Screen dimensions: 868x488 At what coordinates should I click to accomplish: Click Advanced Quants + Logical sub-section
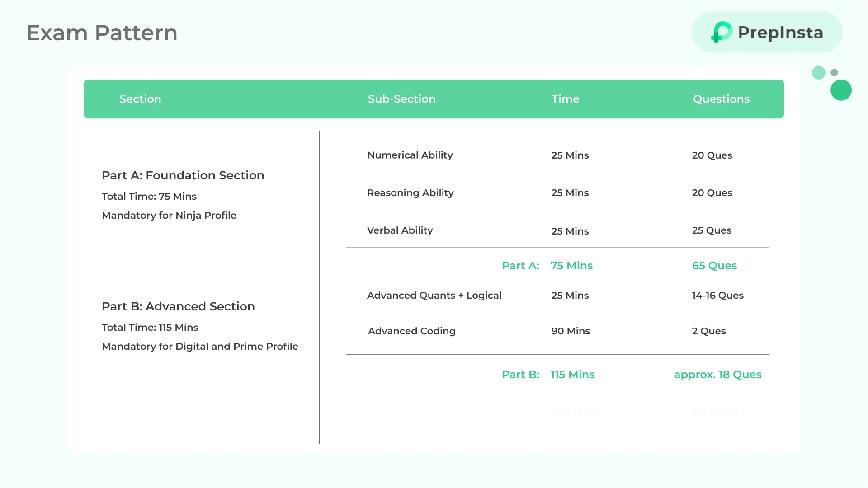(x=434, y=296)
